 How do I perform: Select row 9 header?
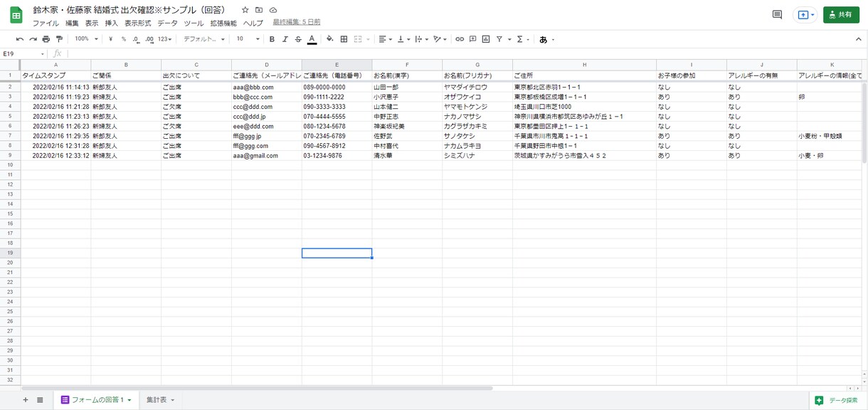(10, 155)
